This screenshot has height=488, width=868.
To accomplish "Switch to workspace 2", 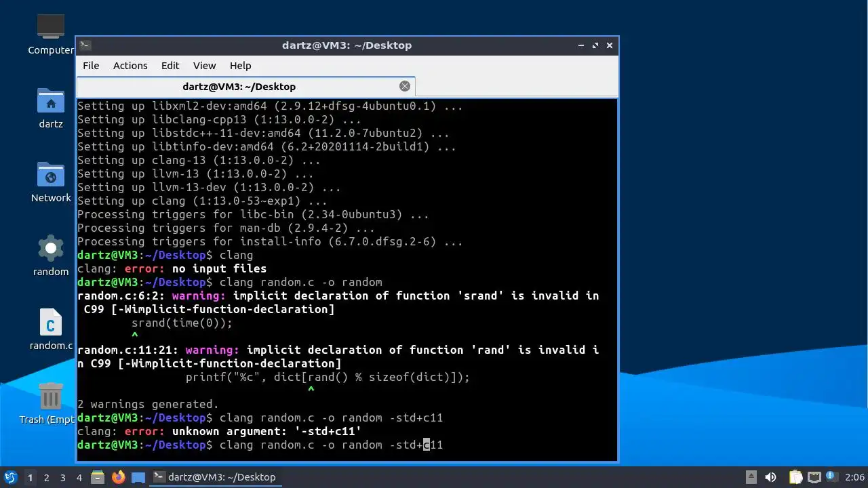I will (x=46, y=478).
